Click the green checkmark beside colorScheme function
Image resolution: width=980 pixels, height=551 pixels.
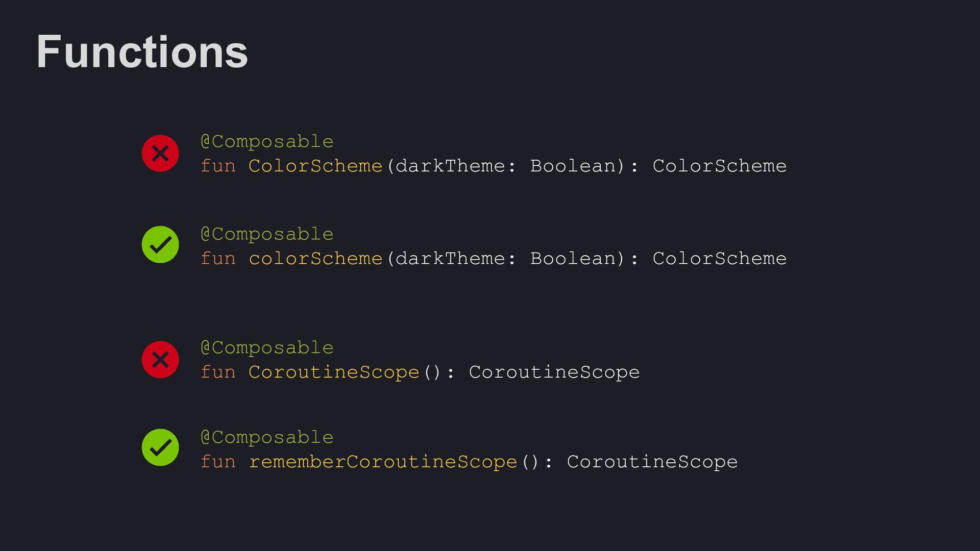[160, 245]
